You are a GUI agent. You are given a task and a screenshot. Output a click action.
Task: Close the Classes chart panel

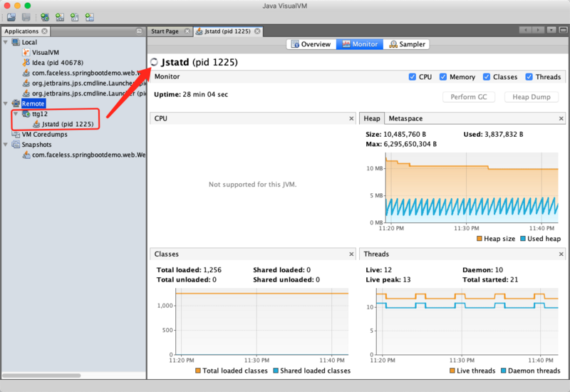[351, 254]
